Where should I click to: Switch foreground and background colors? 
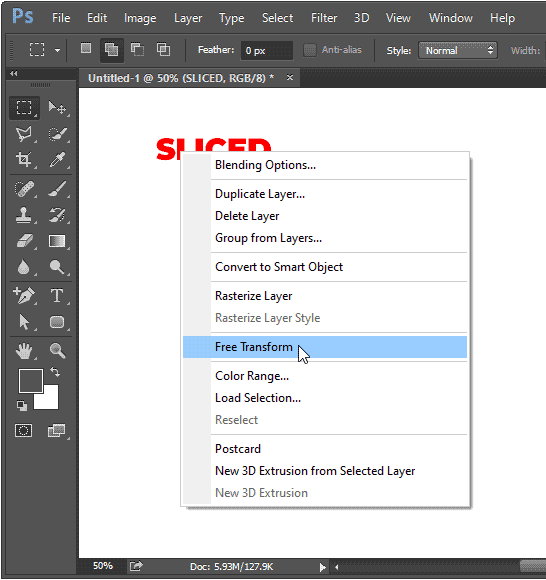pyautogui.click(x=55, y=372)
